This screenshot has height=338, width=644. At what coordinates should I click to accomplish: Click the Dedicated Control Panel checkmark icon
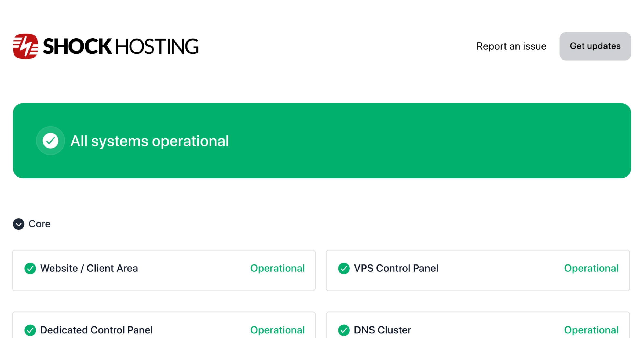pos(30,330)
